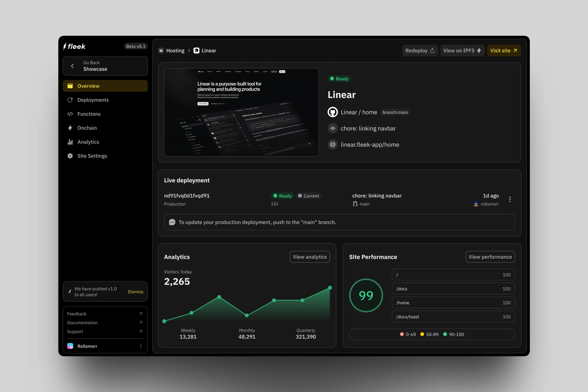Open Deployments via its refresh icon
Image resolution: width=588 pixels, height=392 pixels.
click(70, 100)
